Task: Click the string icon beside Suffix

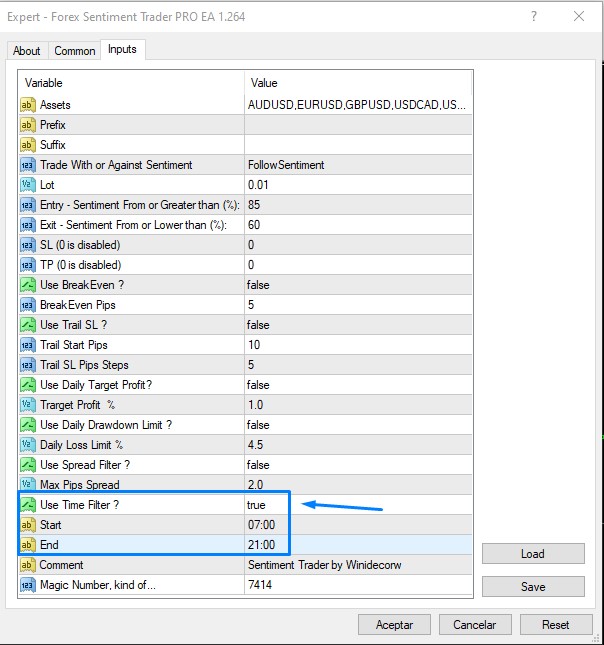Action: pos(28,145)
